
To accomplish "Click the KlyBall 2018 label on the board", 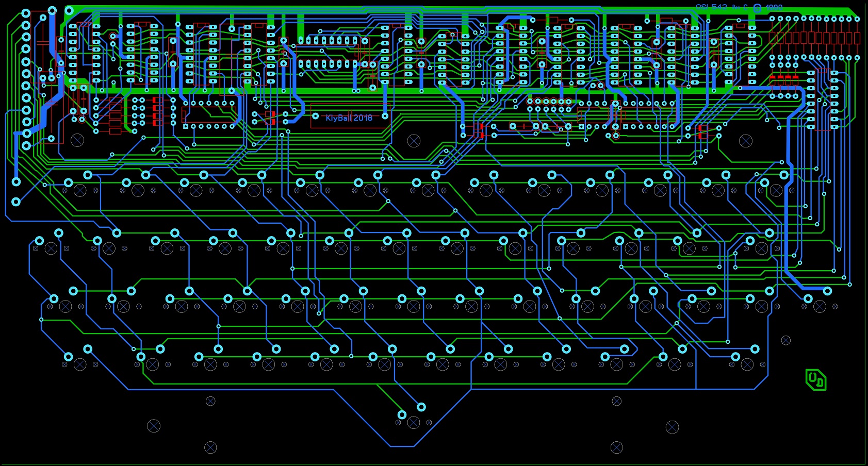I will 349,118.
